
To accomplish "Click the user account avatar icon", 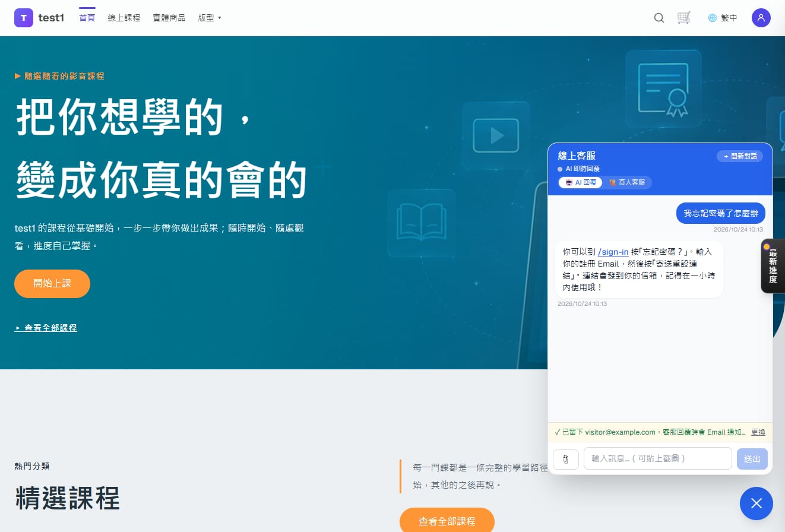I will point(761,18).
